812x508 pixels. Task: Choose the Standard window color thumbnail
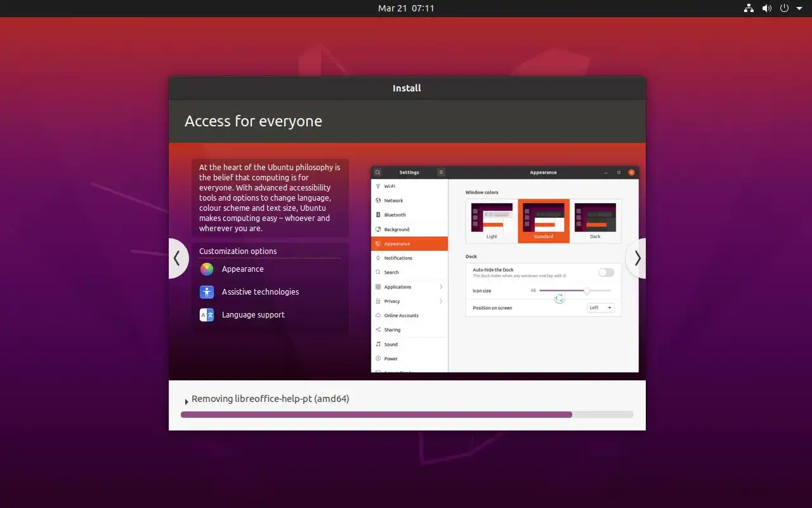pyautogui.click(x=544, y=221)
